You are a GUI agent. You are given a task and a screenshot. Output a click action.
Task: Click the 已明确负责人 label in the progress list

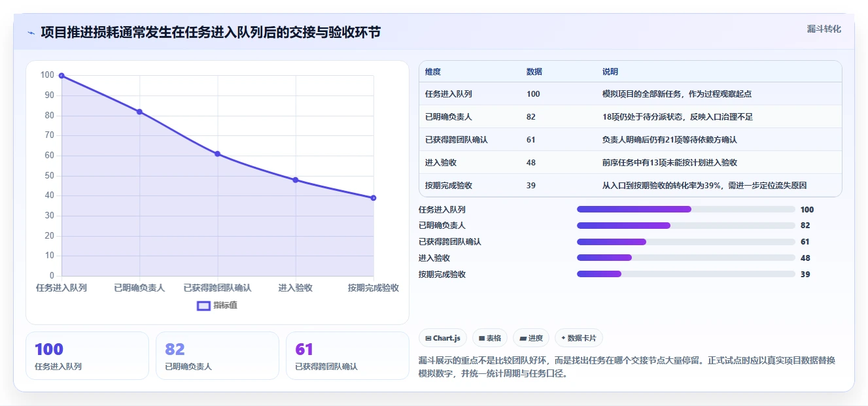coord(442,226)
